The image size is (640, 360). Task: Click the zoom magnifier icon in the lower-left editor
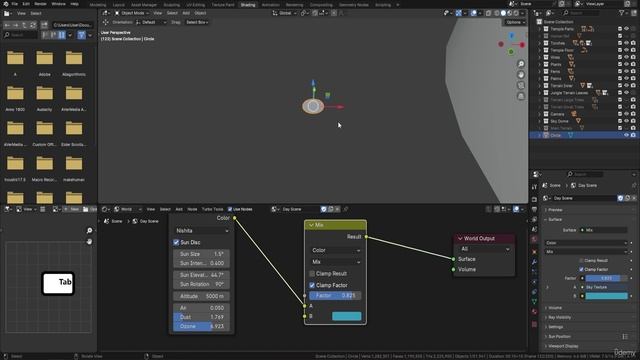click(x=89, y=231)
